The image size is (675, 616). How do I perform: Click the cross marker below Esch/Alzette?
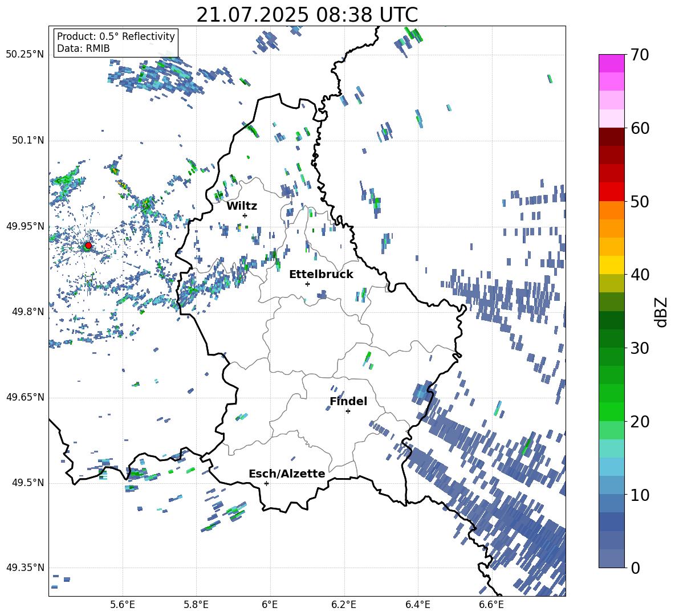tap(266, 483)
